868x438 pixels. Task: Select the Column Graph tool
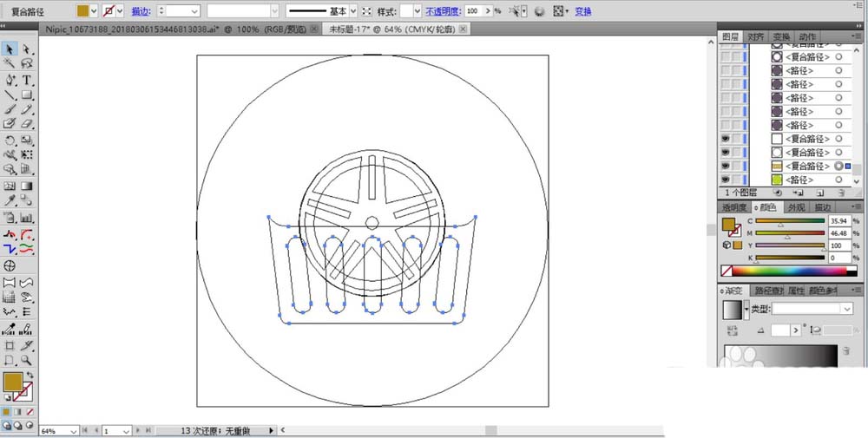[x=27, y=218]
